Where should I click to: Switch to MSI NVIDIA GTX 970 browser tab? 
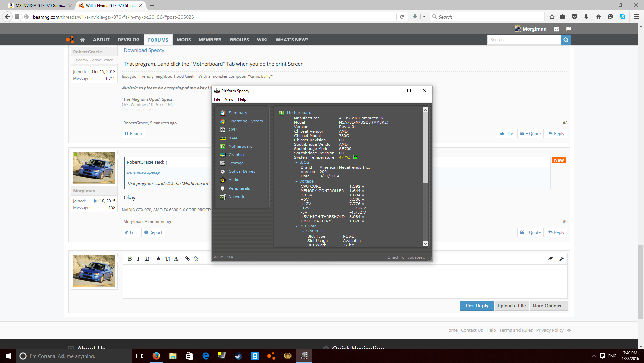point(40,6)
